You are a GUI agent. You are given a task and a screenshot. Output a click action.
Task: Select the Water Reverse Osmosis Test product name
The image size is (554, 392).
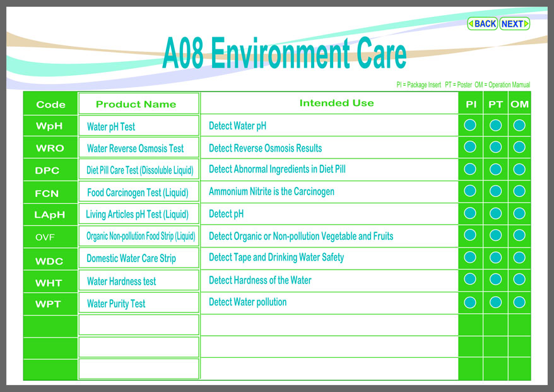tap(135, 148)
